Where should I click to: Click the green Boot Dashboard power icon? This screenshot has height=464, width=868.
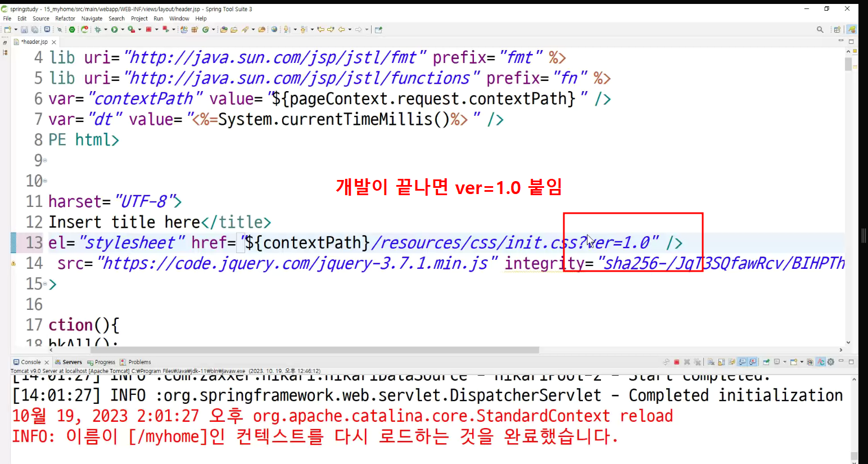(x=72, y=29)
